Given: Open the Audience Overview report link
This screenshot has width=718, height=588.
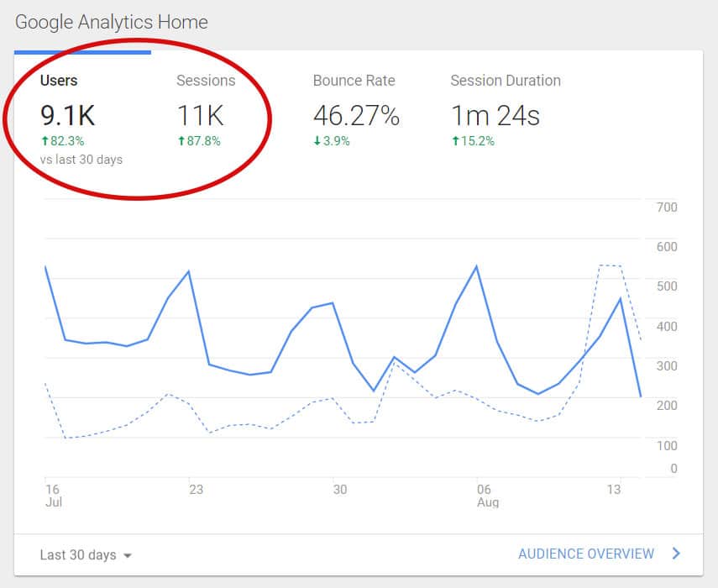Looking at the screenshot, I should coord(586,554).
